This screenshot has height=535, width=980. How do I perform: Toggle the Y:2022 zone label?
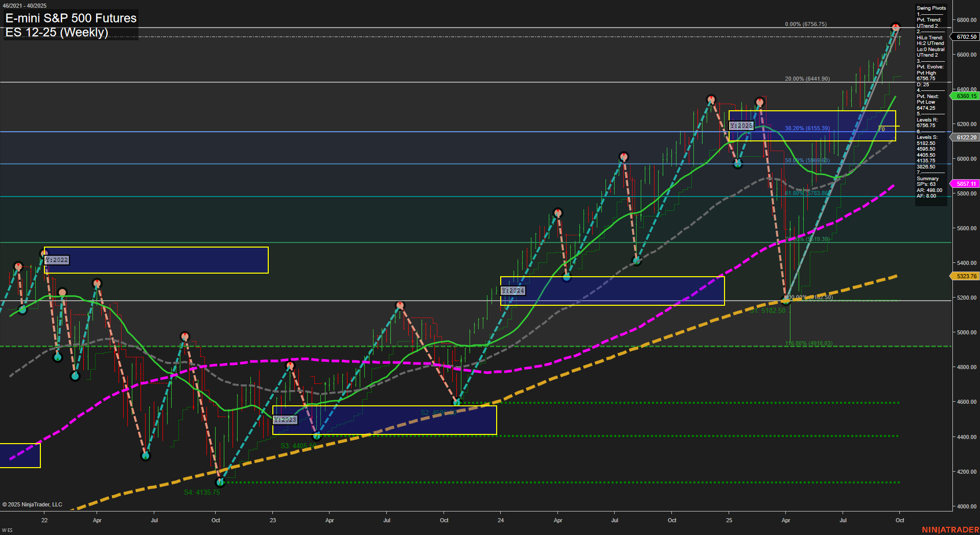pyautogui.click(x=55, y=259)
